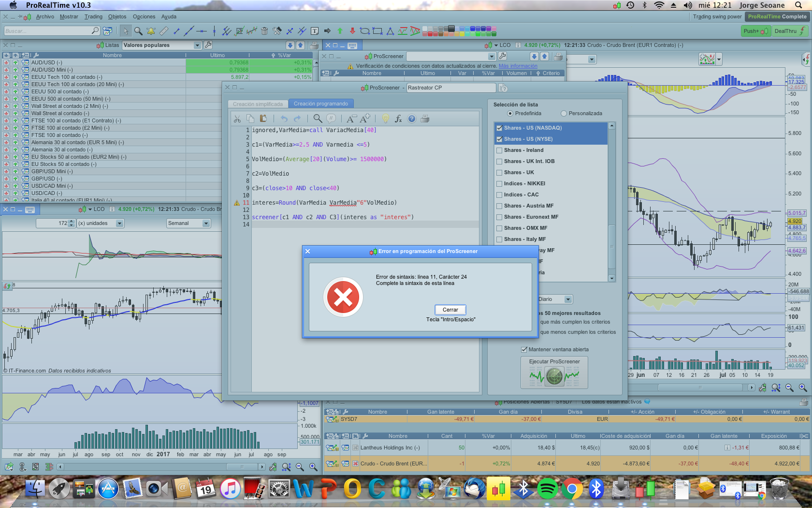Select the text T annotation tool
Image resolution: width=812 pixels, height=508 pixels.
pos(315,31)
